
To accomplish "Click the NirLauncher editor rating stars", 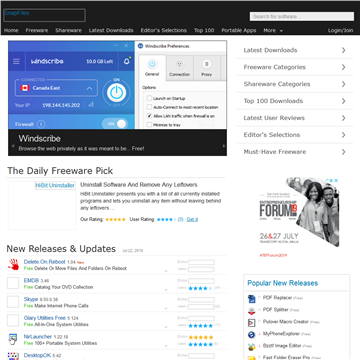I will 201,337.
